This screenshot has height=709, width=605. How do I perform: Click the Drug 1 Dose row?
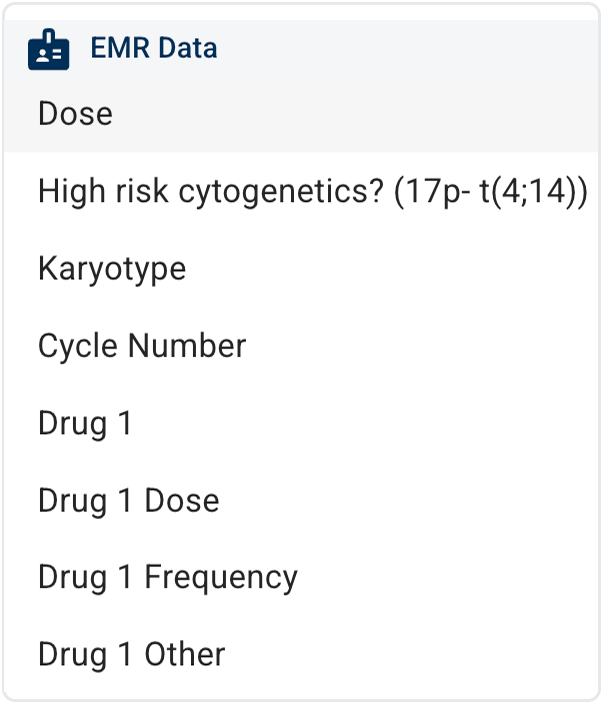(128, 500)
